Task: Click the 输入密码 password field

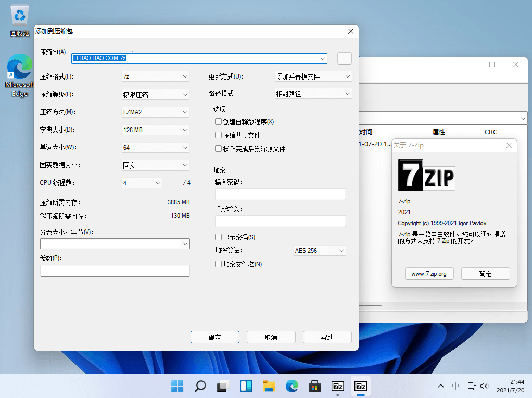Action: coord(280,194)
